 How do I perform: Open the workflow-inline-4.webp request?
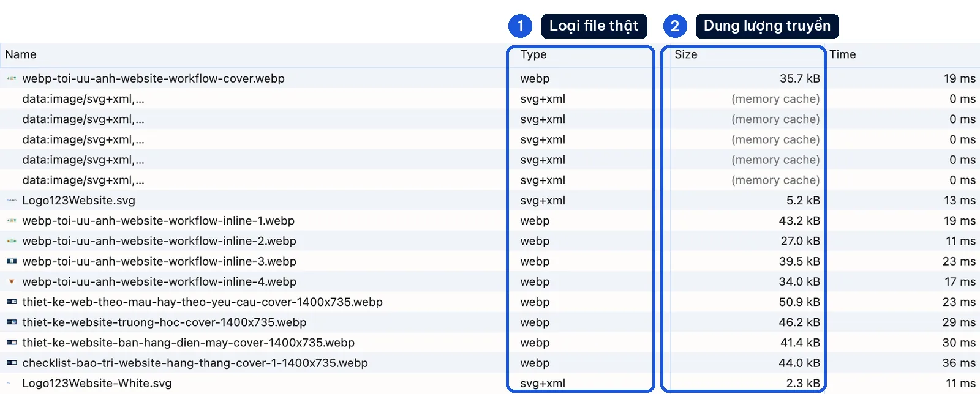(159, 281)
